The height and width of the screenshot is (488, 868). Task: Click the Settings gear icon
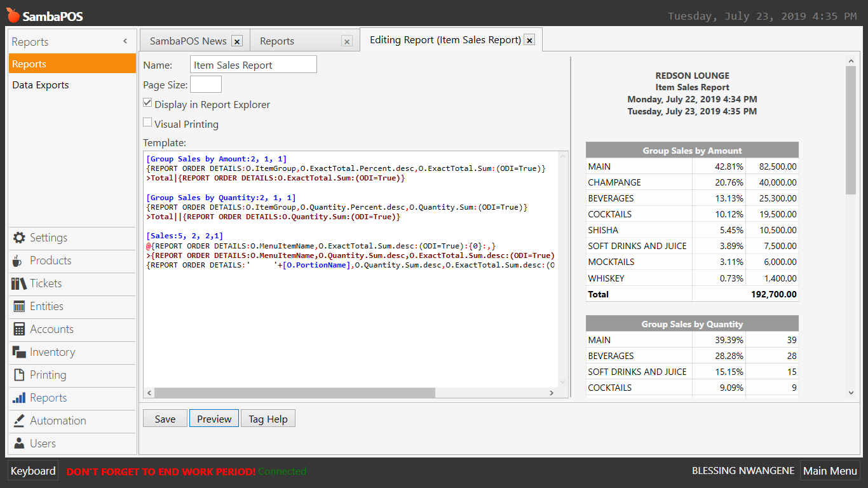tap(19, 238)
